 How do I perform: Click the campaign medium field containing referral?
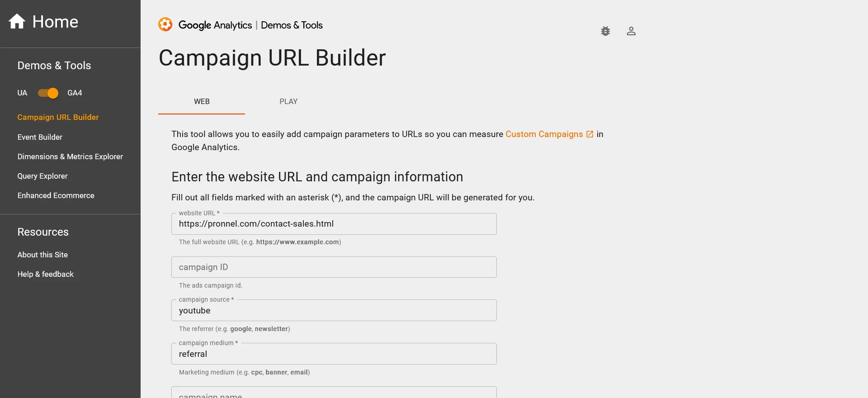coord(334,354)
